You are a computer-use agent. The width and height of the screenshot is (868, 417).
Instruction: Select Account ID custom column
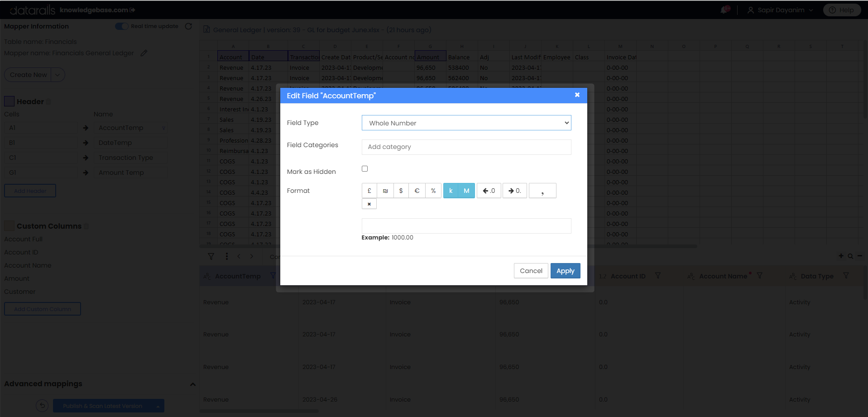pyautogui.click(x=21, y=252)
